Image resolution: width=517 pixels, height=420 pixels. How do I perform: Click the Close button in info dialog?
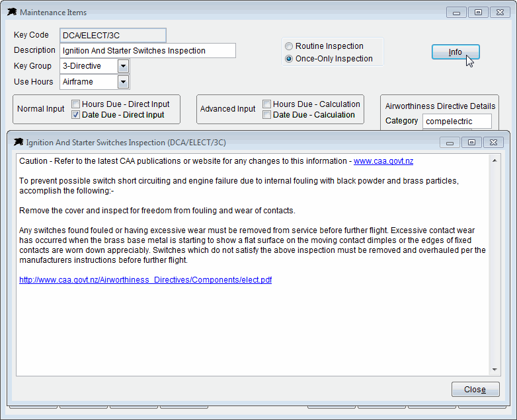475,390
